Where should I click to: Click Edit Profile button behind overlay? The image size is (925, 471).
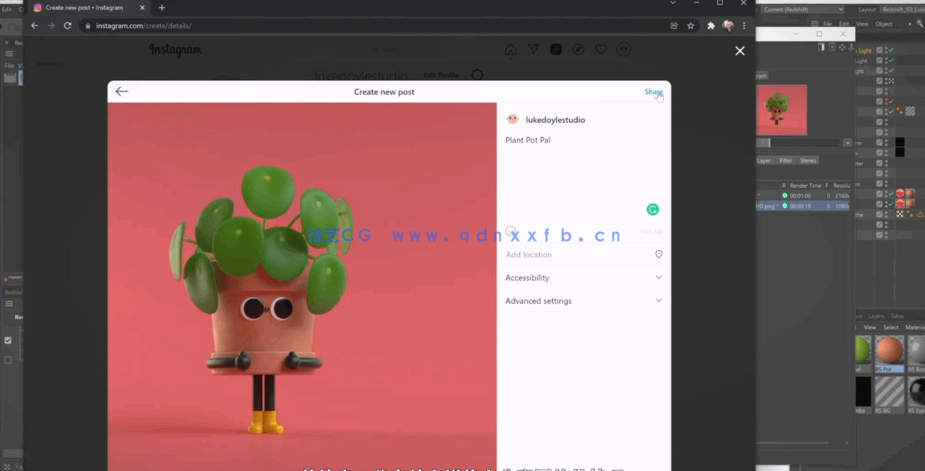tap(441, 76)
